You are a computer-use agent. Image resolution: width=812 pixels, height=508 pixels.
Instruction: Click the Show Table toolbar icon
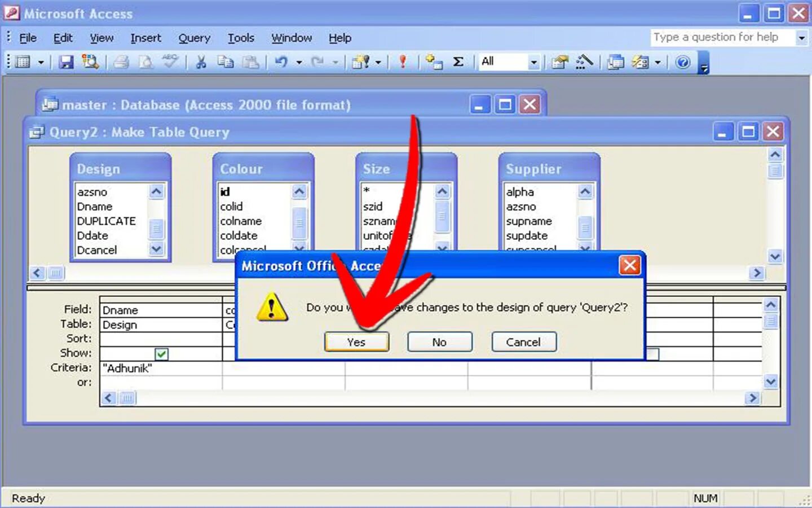[434, 62]
